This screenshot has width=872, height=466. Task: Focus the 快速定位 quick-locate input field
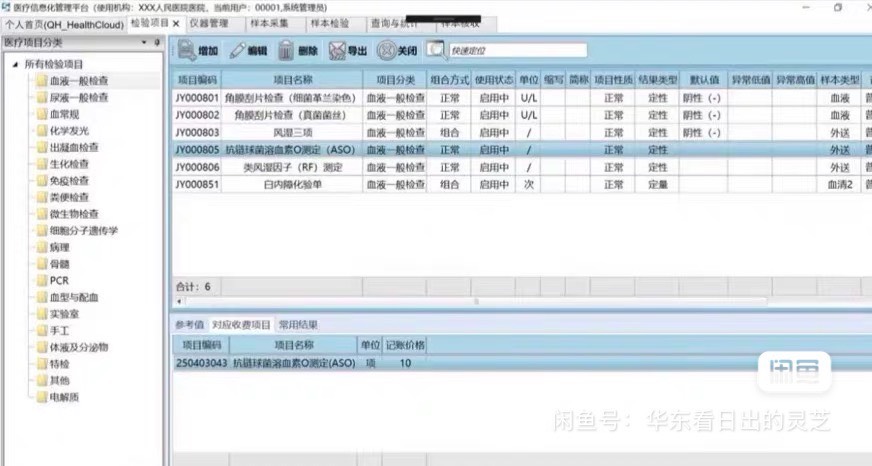tap(518, 51)
